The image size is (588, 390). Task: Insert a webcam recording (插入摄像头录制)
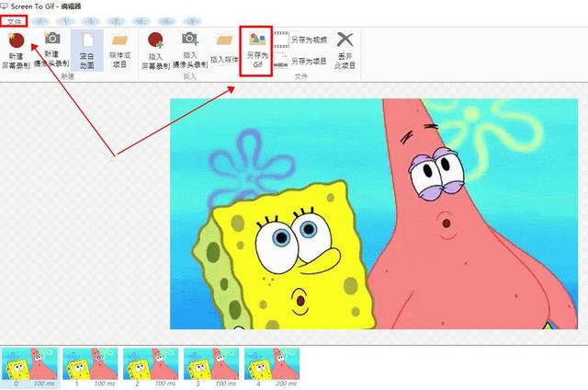[190, 51]
